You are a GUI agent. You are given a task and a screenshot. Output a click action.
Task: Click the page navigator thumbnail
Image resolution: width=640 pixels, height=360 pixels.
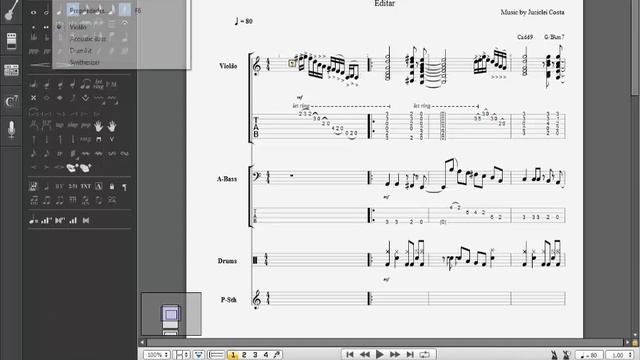pyautogui.click(x=171, y=314)
